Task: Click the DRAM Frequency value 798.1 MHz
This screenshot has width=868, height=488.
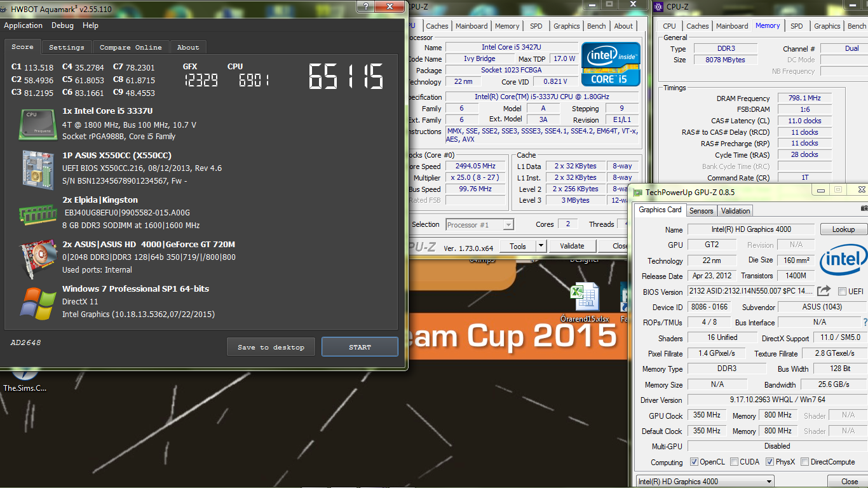Action: [804, 98]
